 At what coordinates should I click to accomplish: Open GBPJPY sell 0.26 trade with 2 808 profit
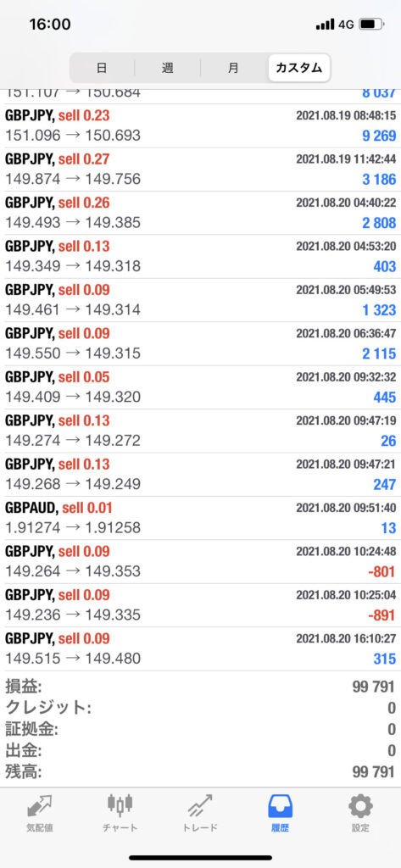coord(200,213)
